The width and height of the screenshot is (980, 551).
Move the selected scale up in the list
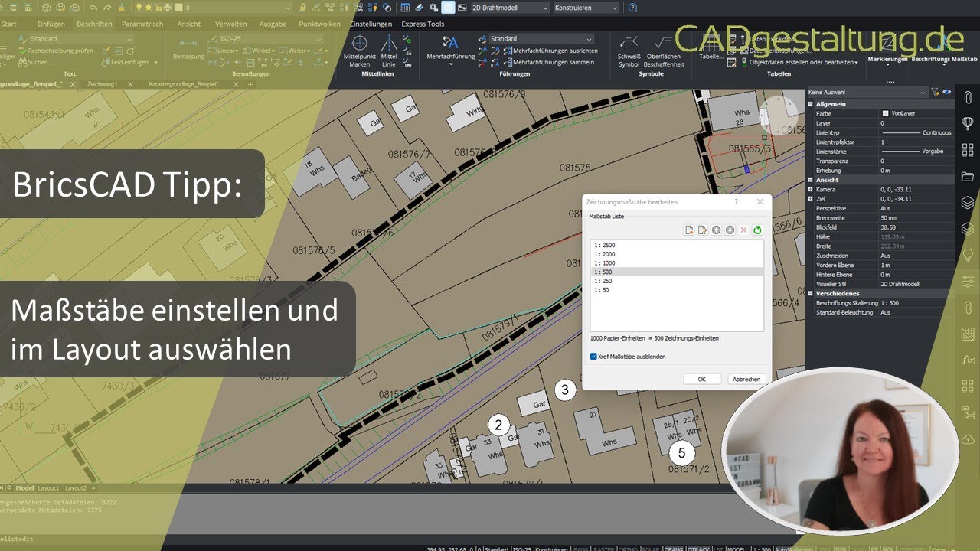(716, 230)
